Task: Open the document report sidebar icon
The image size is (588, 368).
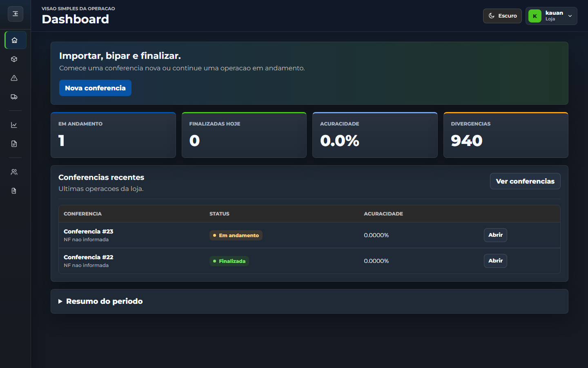Action: (14, 144)
